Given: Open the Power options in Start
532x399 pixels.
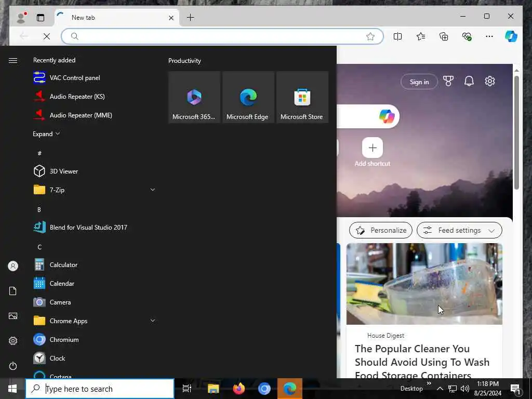Looking at the screenshot, I should pos(13,366).
